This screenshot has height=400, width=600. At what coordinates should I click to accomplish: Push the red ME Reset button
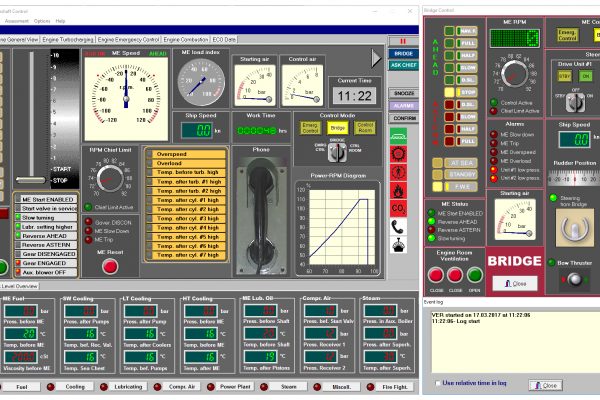click(x=110, y=266)
